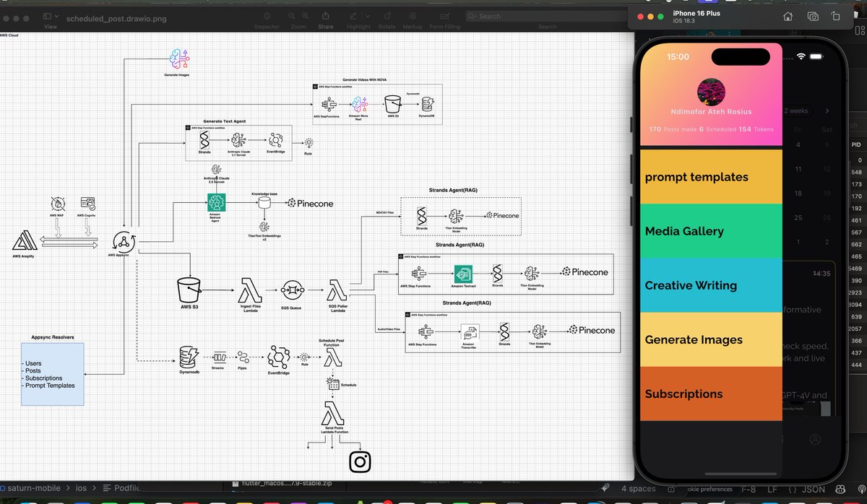
Task: Click the AWS S3 bucket icon beside Ingest Lambda
Action: click(189, 290)
